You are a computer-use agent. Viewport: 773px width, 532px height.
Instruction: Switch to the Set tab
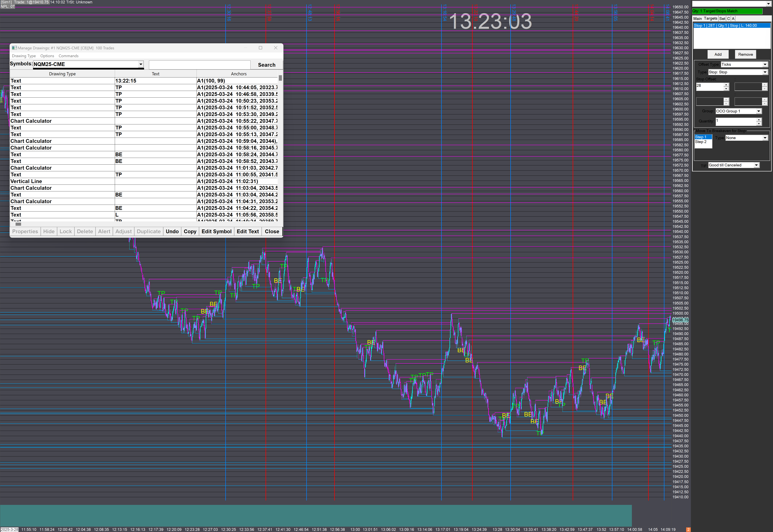click(x=722, y=19)
